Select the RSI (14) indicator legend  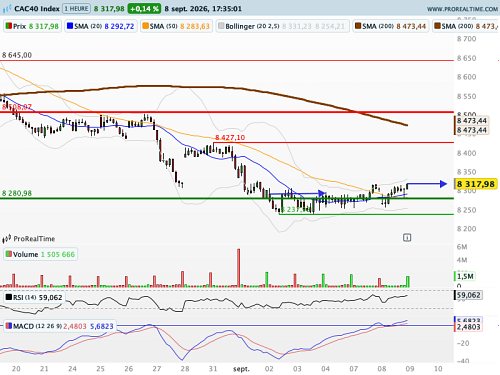(34, 297)
